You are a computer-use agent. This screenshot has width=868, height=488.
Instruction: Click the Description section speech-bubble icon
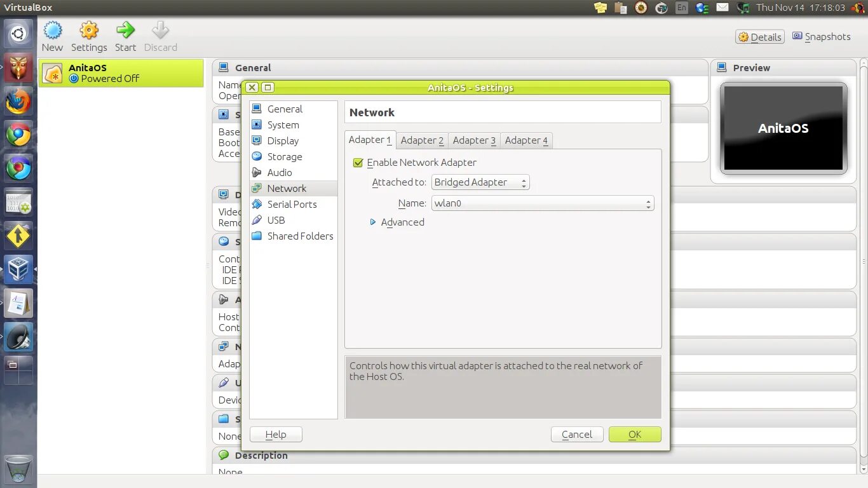point(223,455)
